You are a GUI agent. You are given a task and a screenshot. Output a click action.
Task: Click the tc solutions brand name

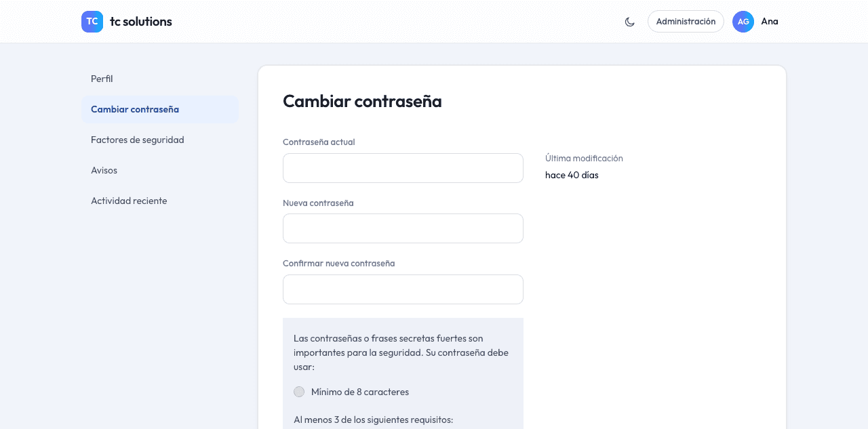[141, 22]
